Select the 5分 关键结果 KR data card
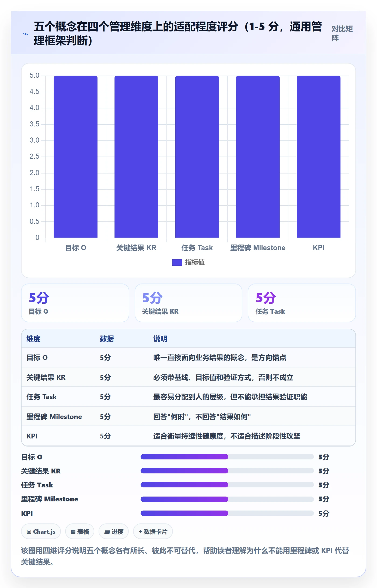Image resolution: width=377 pixels, height=588 pixels. [x=188, y=303]
